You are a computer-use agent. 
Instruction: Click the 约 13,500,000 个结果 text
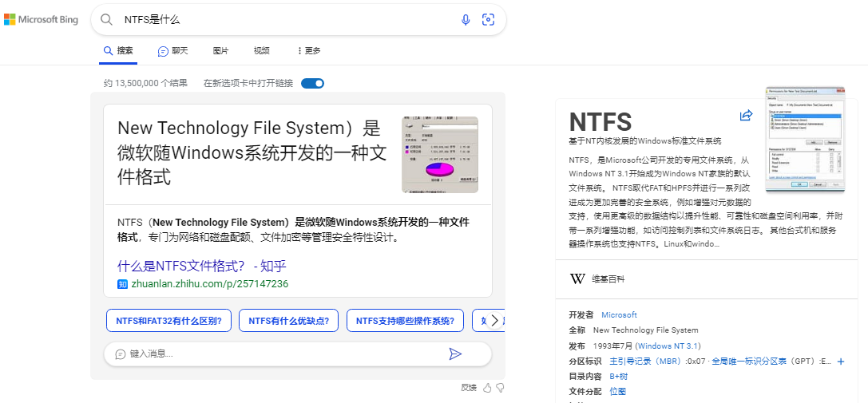click(x=145, y=84)
